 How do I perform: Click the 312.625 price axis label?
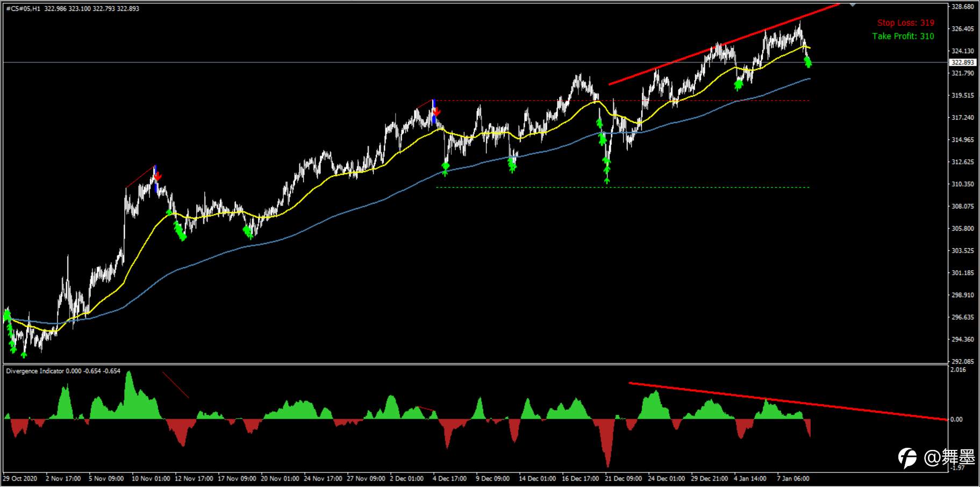[x=963, y=162]
